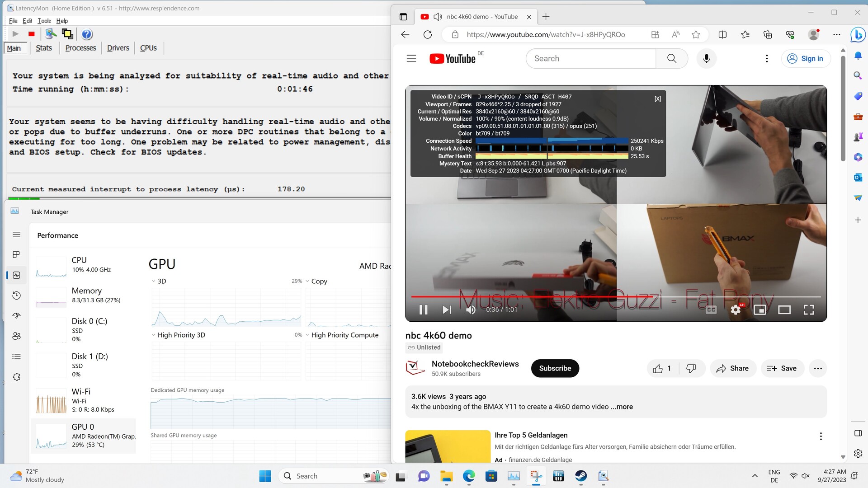Stop LatencyMon monitoring with red button
The height and width of the screenshot is (488, 868).
[x=31, y=34]
